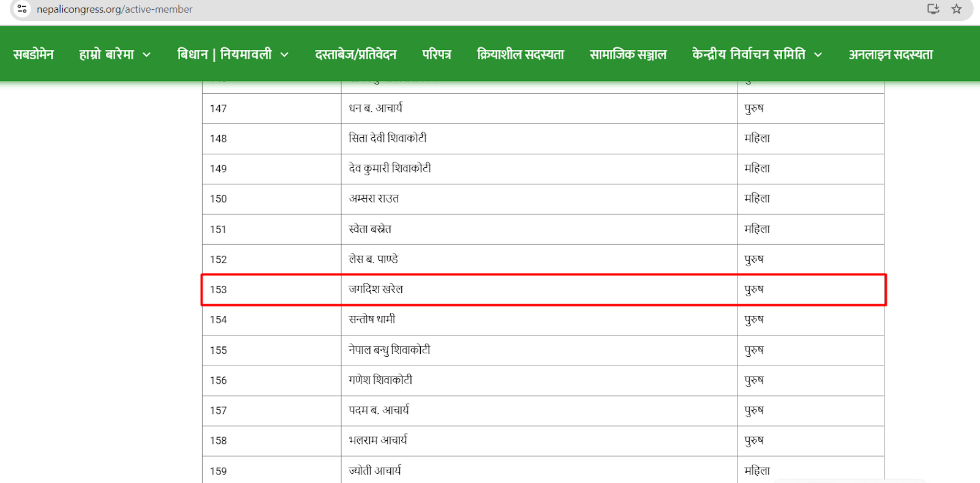Click the name सन्तोष थामी in row 154
This screenshot has height=483, width=980.
372,320
